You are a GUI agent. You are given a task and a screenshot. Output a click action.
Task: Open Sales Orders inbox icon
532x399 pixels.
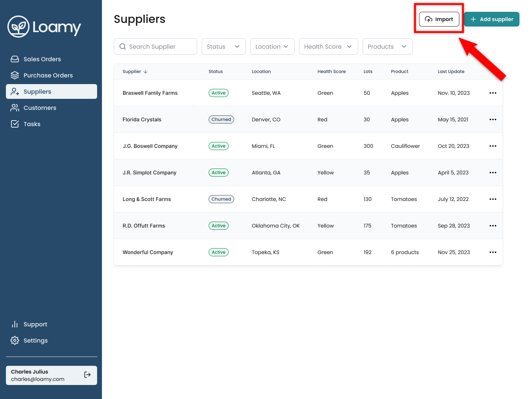coord(15,59)
